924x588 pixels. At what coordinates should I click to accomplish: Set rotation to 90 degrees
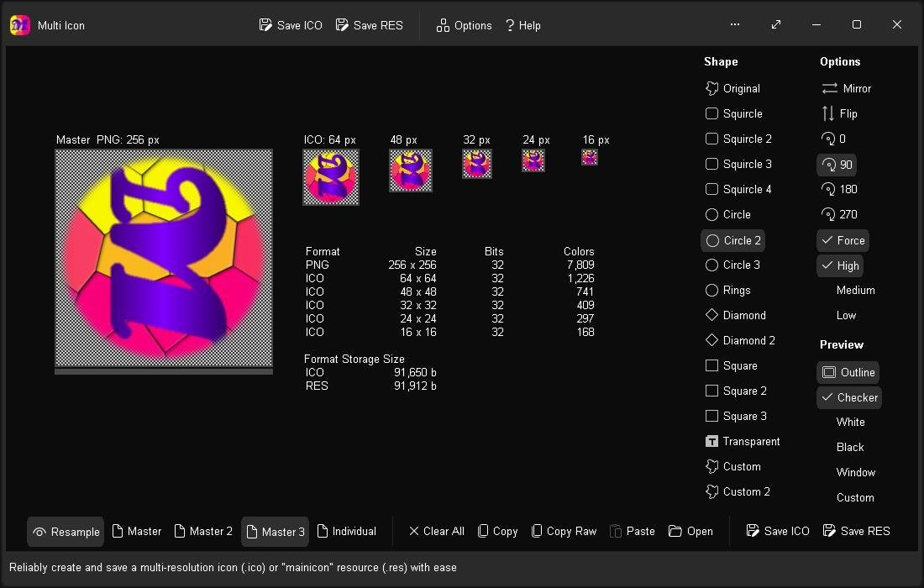[837, 165]
